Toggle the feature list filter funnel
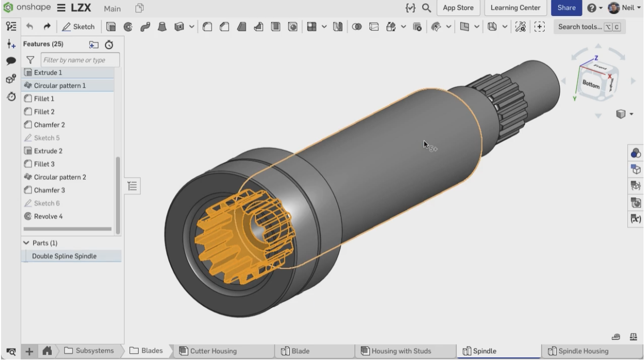This screenshot has width=644, height=361. (x=30, y=60)
